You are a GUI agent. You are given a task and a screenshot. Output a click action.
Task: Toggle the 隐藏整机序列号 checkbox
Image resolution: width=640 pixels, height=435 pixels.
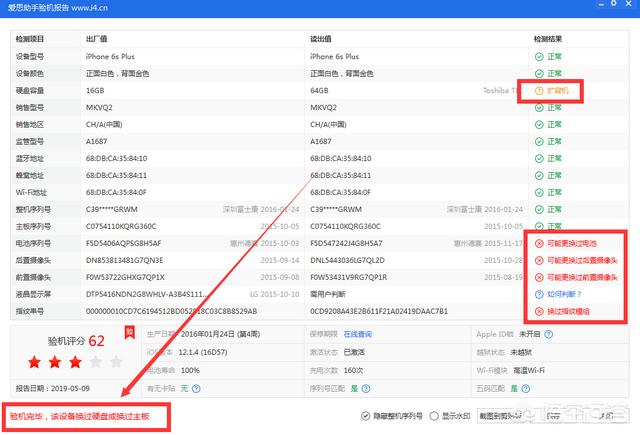(x=365, y=416)
